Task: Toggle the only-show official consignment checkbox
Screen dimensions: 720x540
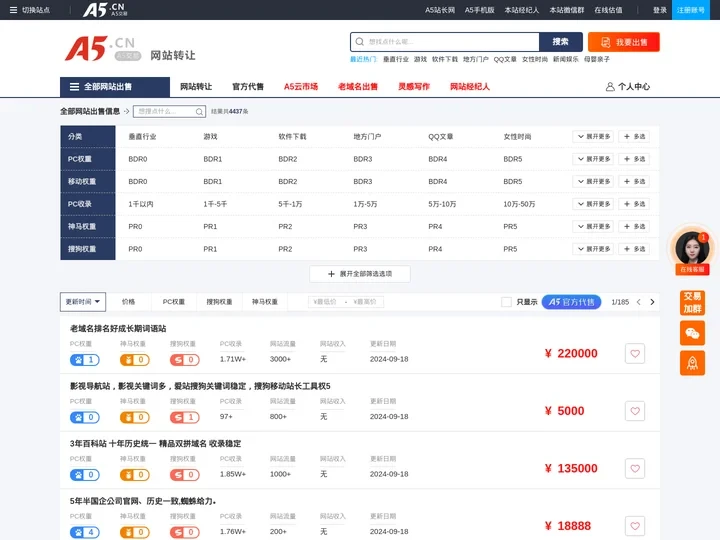Action: pos(506,302)
